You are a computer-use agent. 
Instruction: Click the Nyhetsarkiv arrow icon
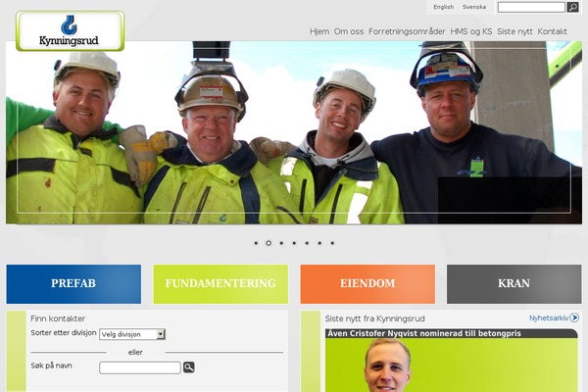pyautogui.click(x=574, y=318)
